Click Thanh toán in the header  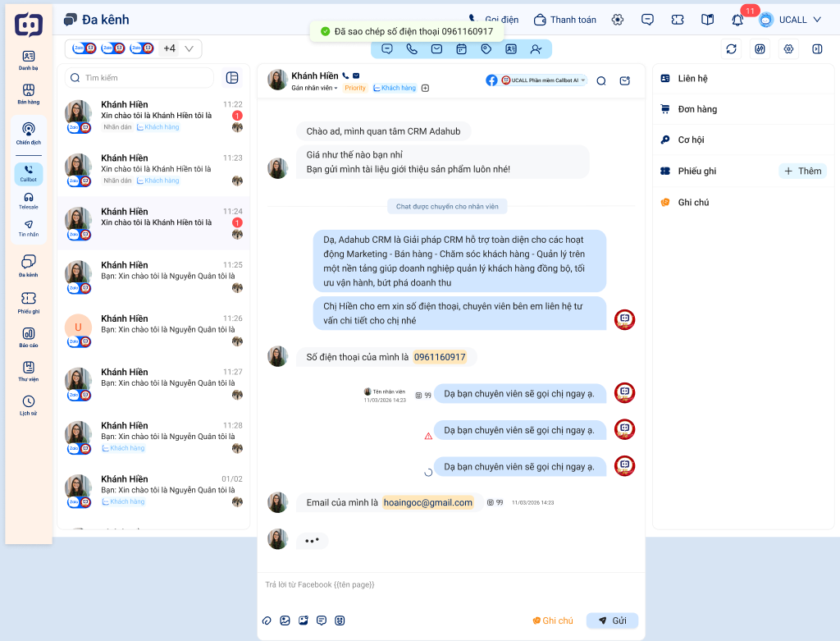tap(565, 20)
